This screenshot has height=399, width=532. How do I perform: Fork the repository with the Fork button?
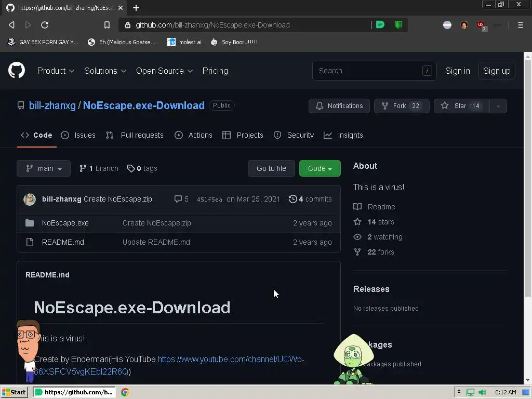[402, 106]
